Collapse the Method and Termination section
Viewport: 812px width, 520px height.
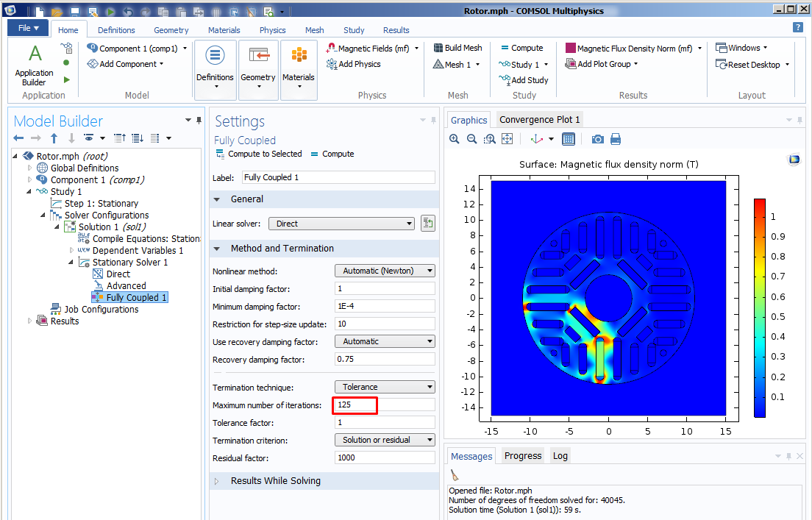[x=217, y=249]
